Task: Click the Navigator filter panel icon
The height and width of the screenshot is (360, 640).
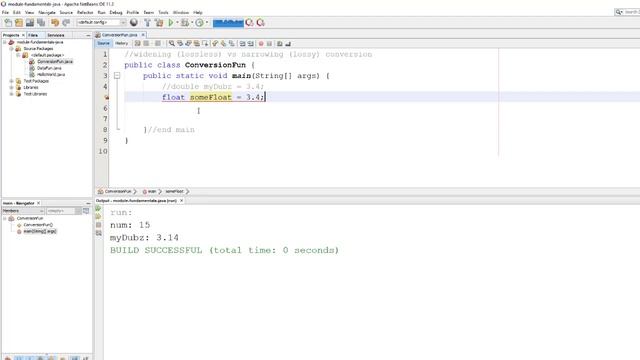Action: (x=86, y=211)
